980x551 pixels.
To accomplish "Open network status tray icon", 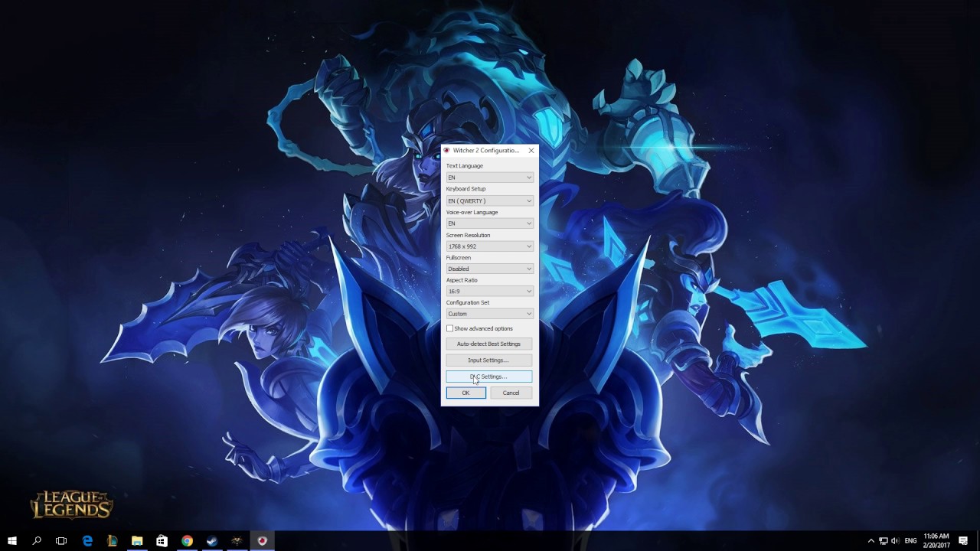I will point(883,541).
